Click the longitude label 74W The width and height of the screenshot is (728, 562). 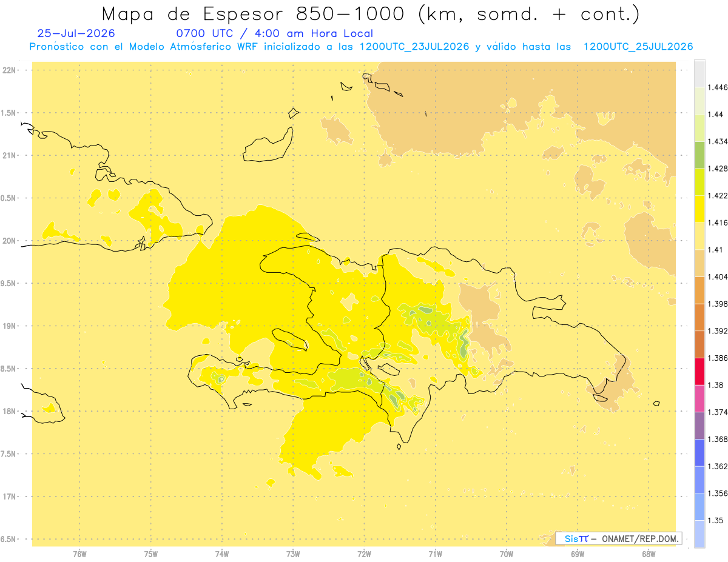222,554
